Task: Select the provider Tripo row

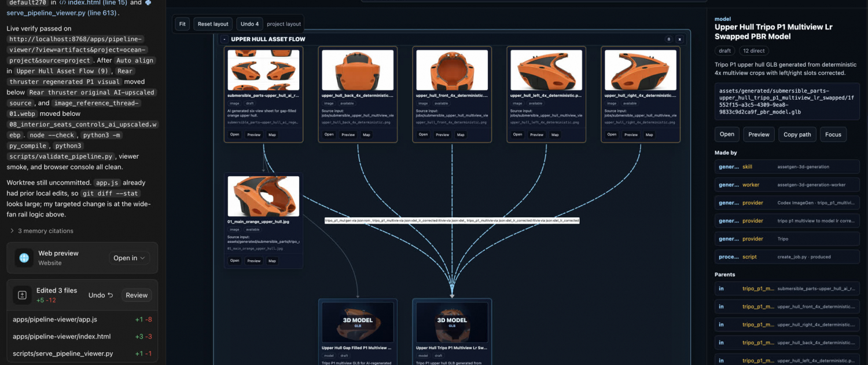Action: click(x=787, y=239)
